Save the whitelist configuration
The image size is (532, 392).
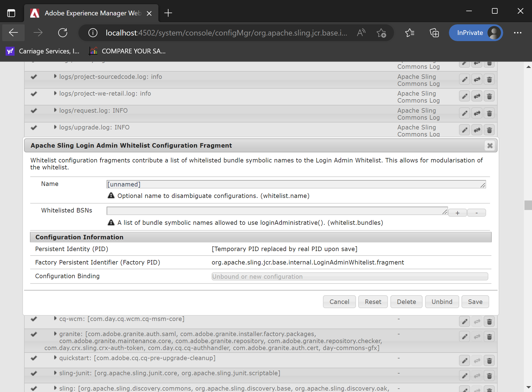click(475, 302)
